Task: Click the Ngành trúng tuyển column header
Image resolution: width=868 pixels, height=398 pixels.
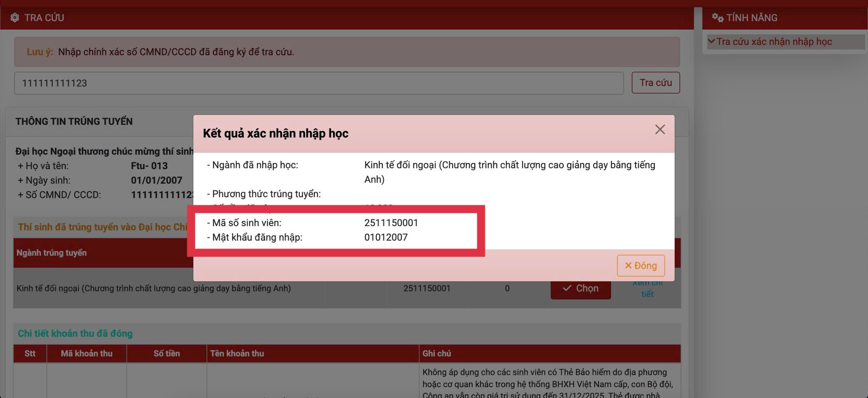Action: point(52,253)
